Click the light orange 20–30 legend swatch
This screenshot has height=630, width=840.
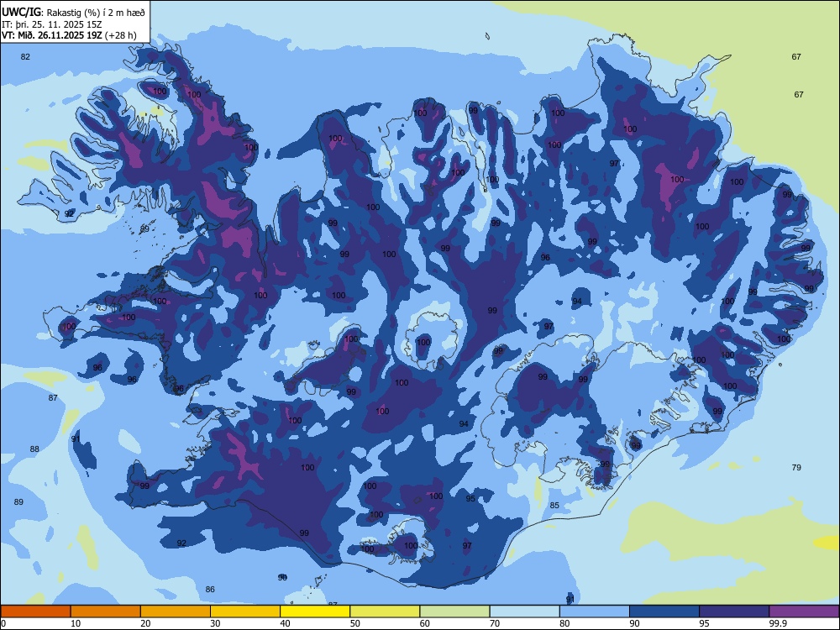coord(176,612)
